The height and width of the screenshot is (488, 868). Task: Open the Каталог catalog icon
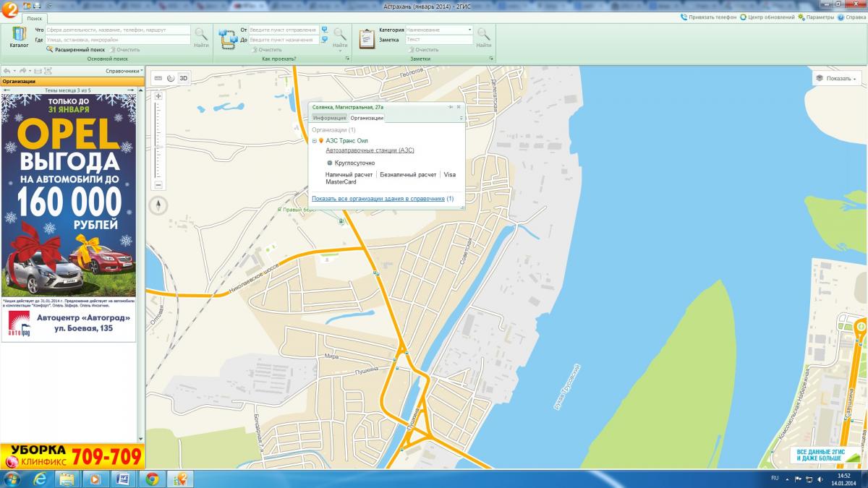[x=19, y=38]
